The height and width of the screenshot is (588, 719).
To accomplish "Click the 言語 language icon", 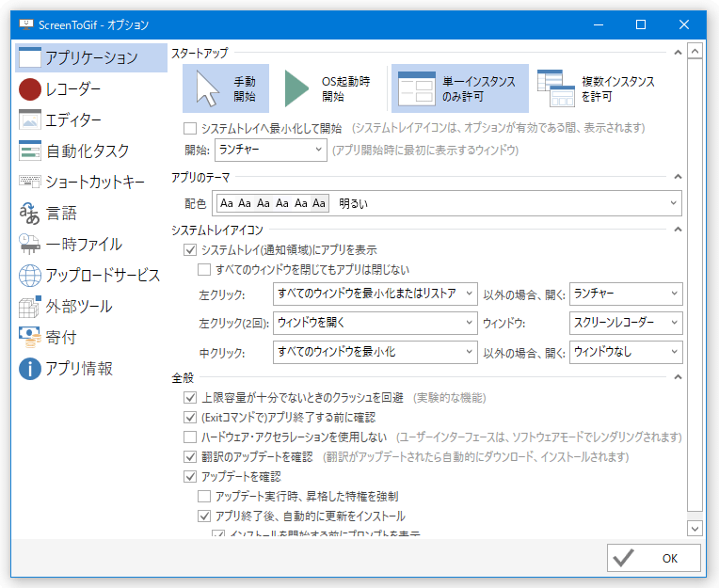I will [x=30, y=214].
